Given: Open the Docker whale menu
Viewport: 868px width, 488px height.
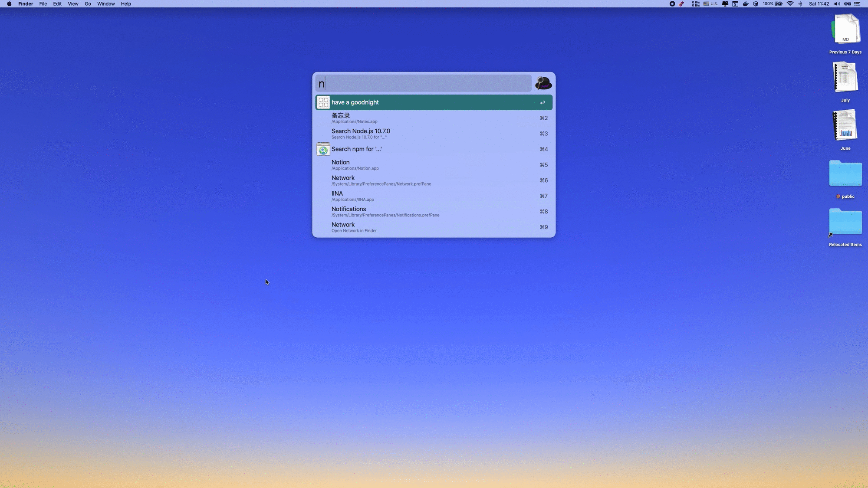Looking at the screenshot, I should point(746,4).
